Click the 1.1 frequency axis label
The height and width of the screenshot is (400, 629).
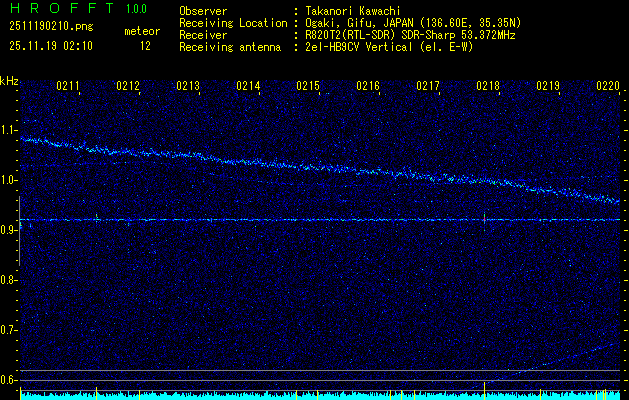[9, 130]
